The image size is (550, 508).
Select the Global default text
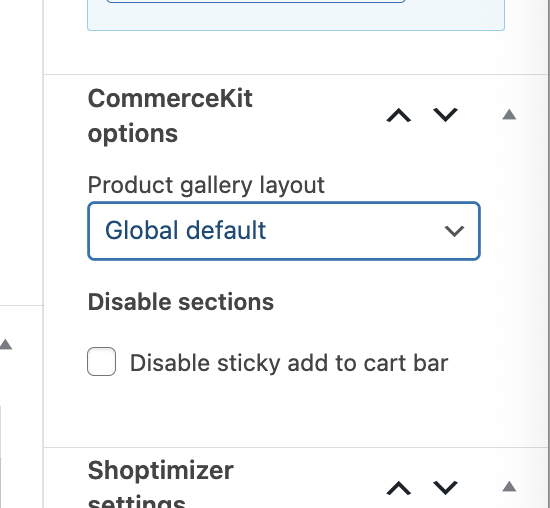(x=186, y=230)
